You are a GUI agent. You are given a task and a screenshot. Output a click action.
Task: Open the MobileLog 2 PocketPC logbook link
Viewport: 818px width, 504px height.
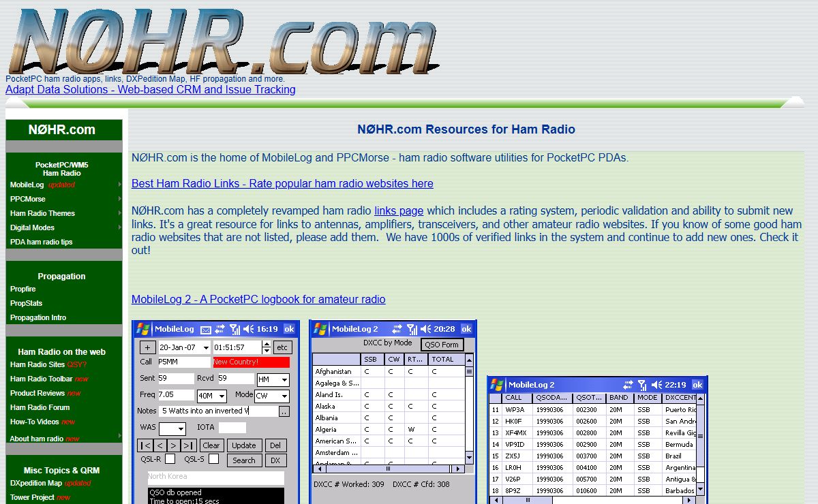(x=258, y=299)
